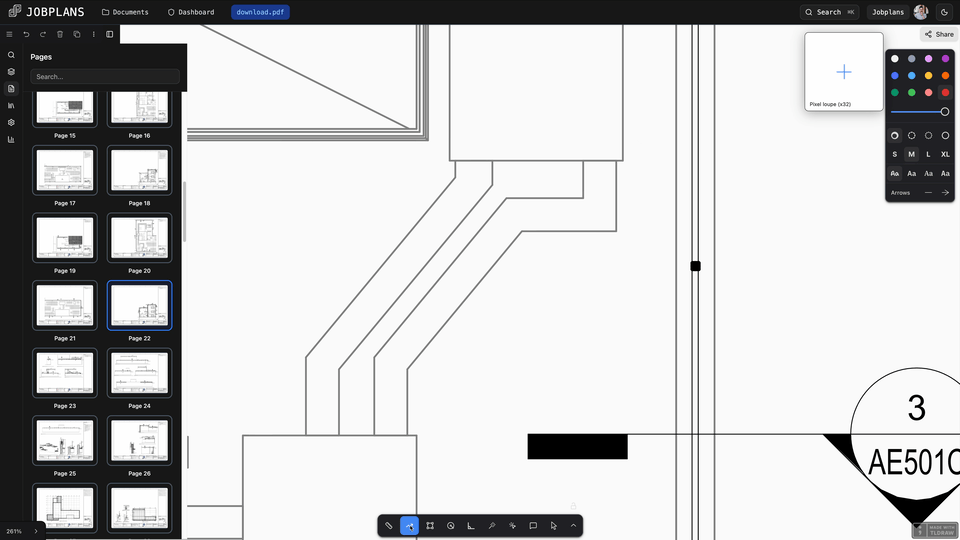This screenshot has height=540, width=960.
Task: Select the ruler measure tool
Action: pyautogui.click(x=389, y=525)
